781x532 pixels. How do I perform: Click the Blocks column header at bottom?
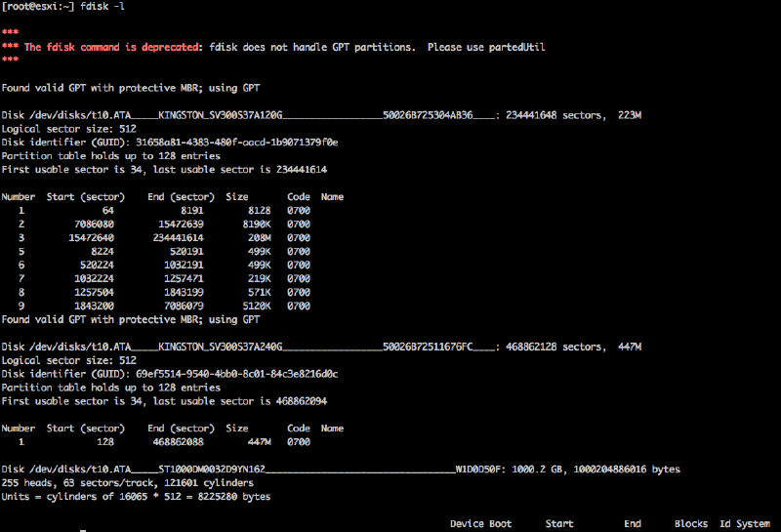coord(690,524)
